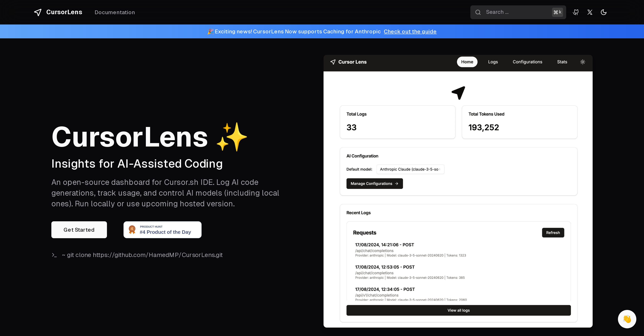
Task: Open the Configurations tab
Action: [527, 62]
